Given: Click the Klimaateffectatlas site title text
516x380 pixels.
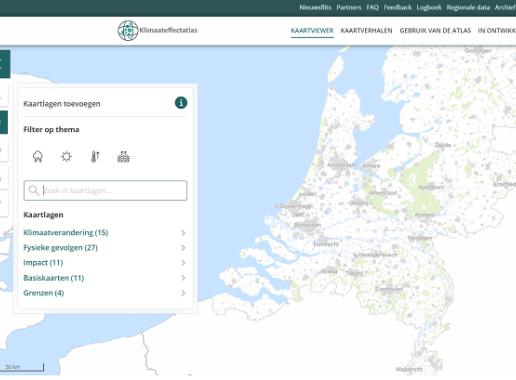Looking at the screenshot, I should coord(168,30).
